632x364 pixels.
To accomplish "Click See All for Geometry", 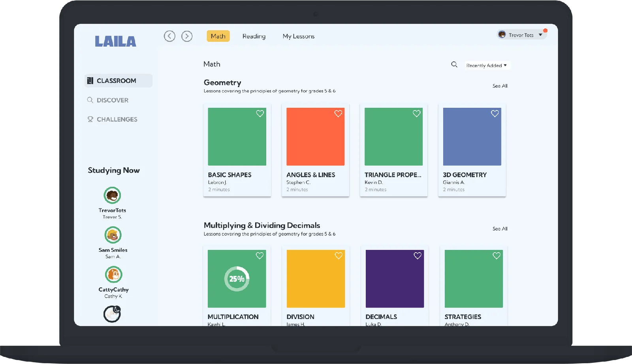I will (x=500, y=86).
